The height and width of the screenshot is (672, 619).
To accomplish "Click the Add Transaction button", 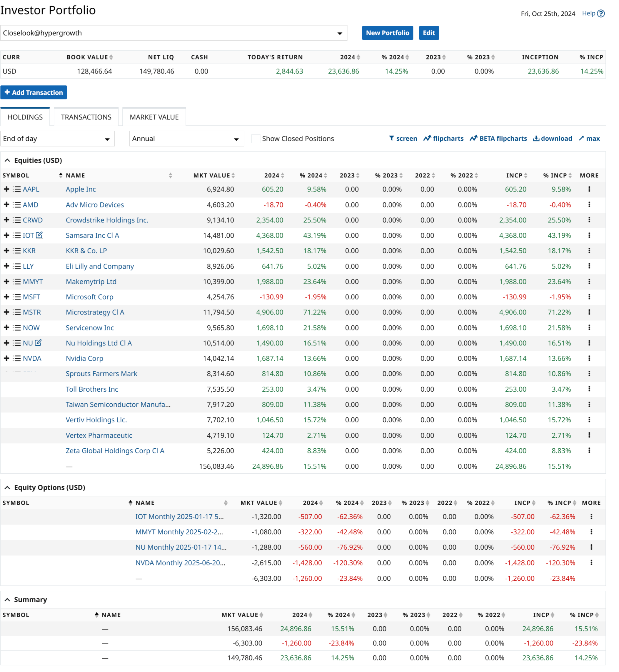I will point(34,92).
